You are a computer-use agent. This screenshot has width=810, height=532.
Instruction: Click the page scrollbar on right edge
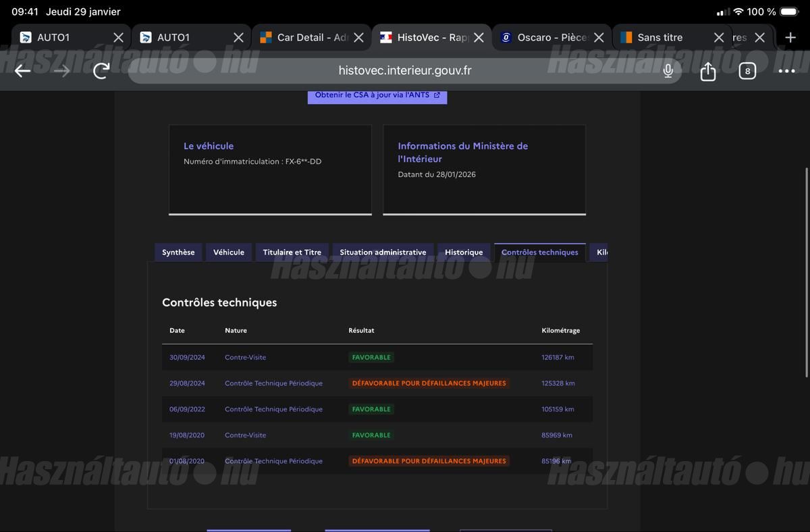pyautogui.click(x=807, y=272)
